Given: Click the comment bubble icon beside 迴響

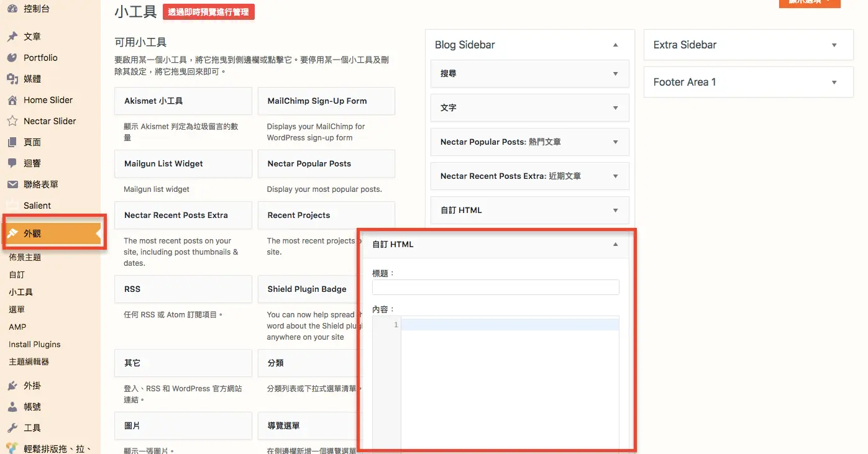Looking at the screenshot, I should tap(12, 163).
